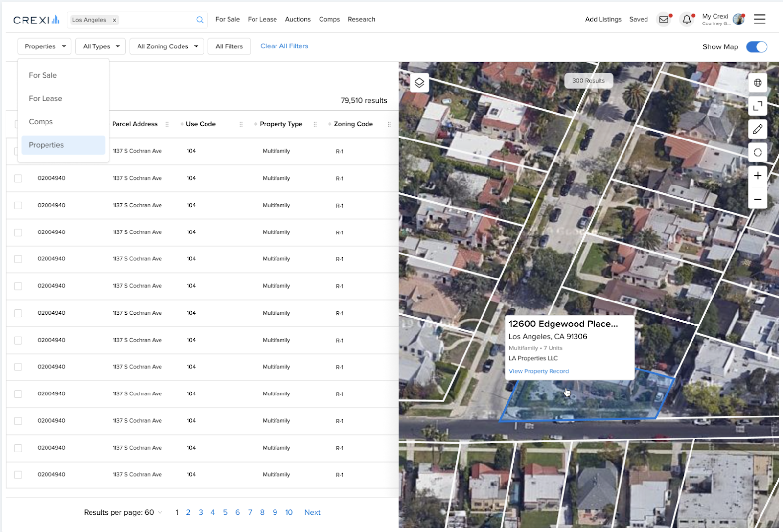783x532 pixels.
Task: Expand the map to fullscreen
Action: click(x=758, y=106)
